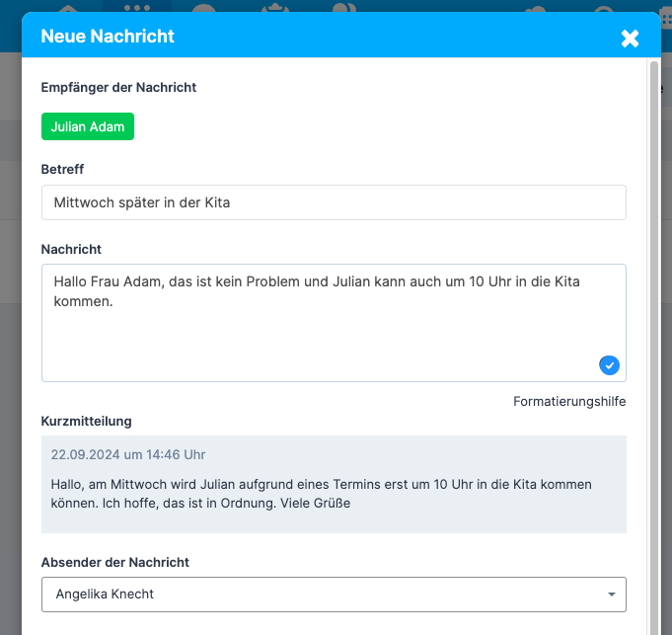Click inside the Nachricht text area
The height and width of the screenshot is (635, 672).
click(x=334, y=323)
